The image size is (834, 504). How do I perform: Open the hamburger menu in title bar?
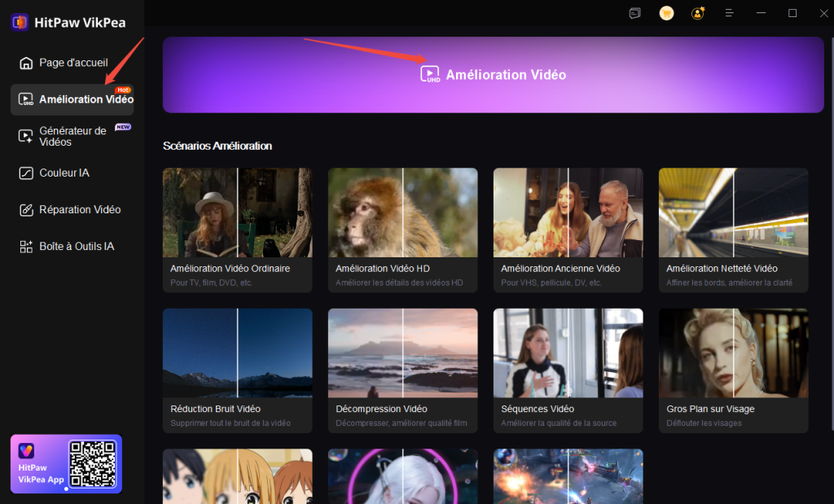tap(730, 13)
